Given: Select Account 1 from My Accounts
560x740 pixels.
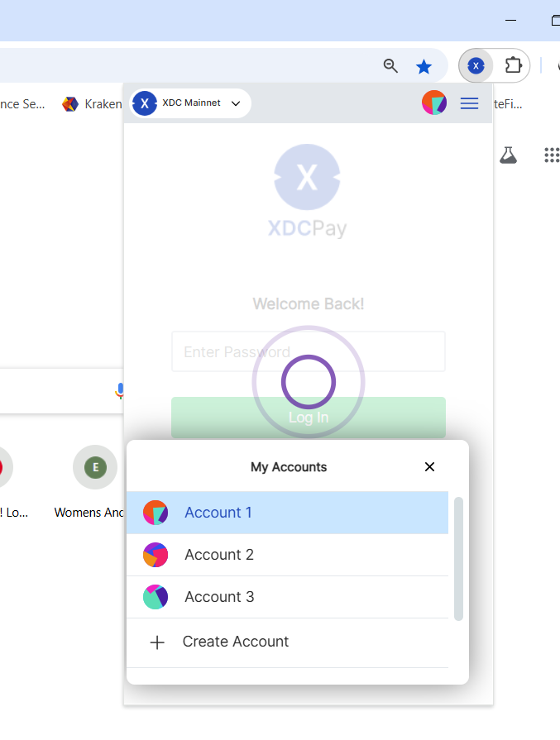Looking at the screenshot, I should click(x=218, y=513).
